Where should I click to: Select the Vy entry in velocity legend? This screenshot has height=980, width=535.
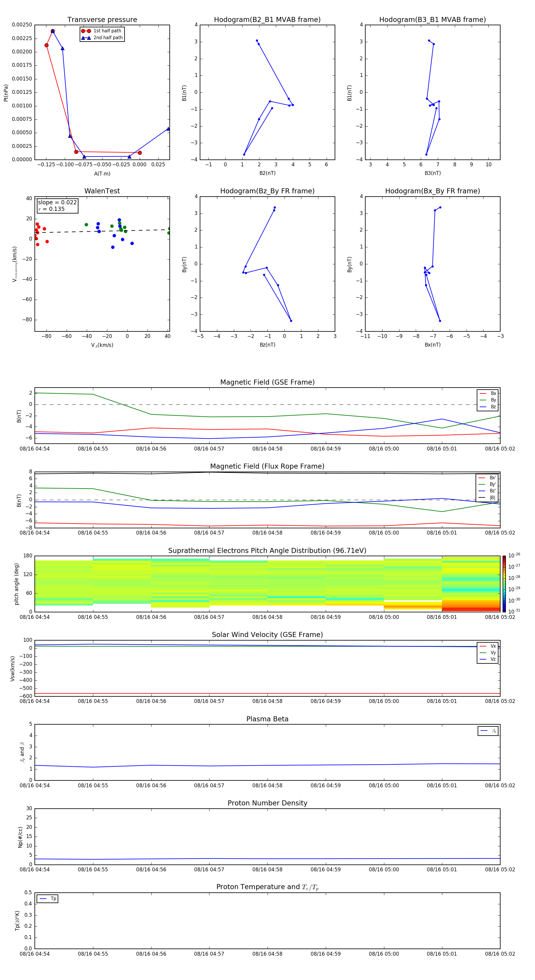488,653
